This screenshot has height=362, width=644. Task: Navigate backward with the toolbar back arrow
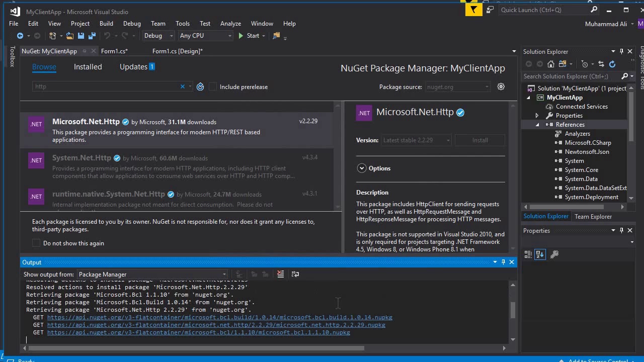click(20, 36)
